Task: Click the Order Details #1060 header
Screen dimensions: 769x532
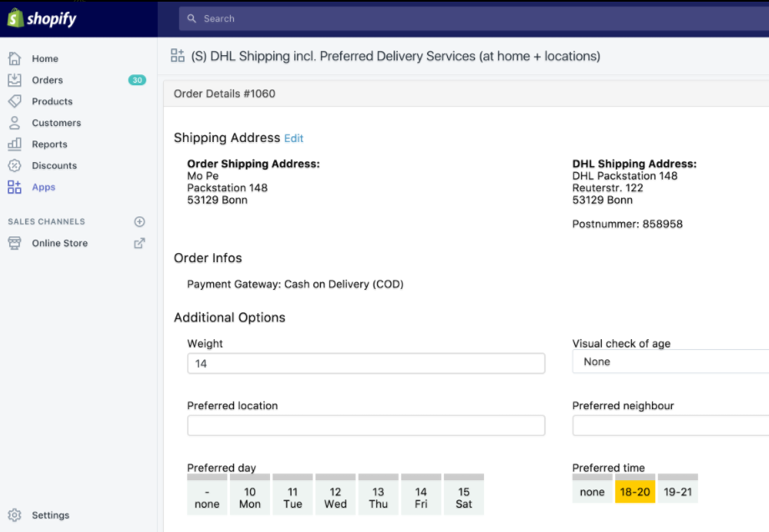Action: 225,94
